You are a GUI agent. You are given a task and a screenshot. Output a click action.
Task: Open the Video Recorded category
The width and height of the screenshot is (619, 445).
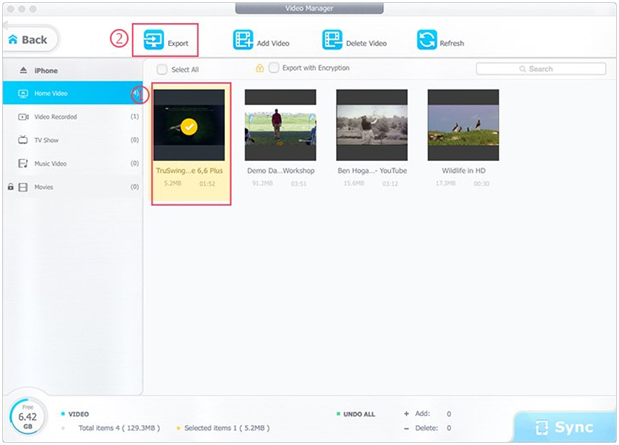pos(73,117)
